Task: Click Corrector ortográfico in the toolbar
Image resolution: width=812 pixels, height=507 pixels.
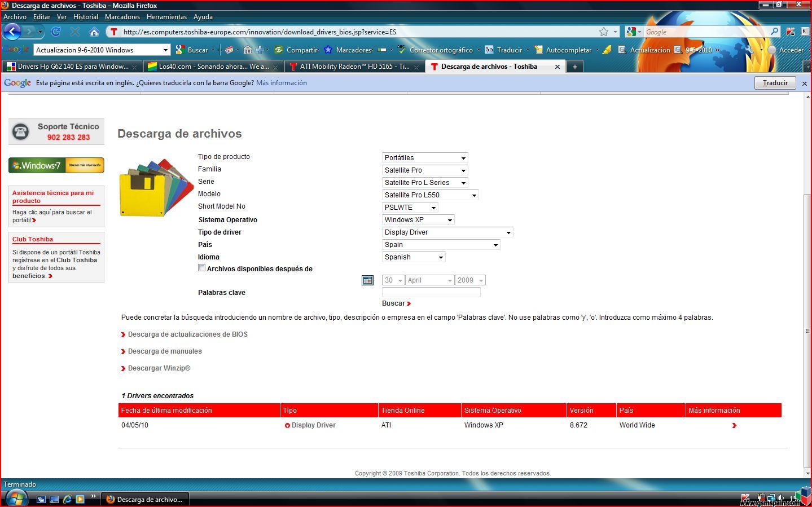Action: [435, 50]
